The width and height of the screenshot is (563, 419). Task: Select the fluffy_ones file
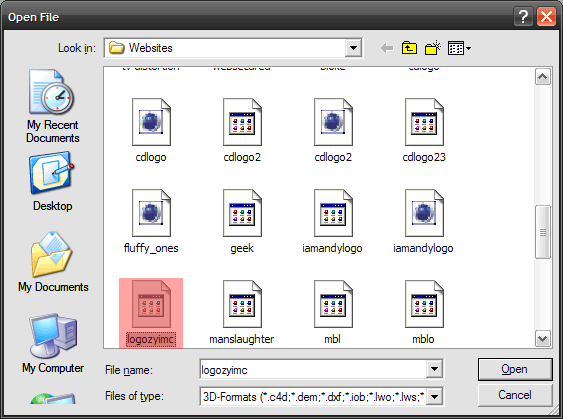coord(151,222)
